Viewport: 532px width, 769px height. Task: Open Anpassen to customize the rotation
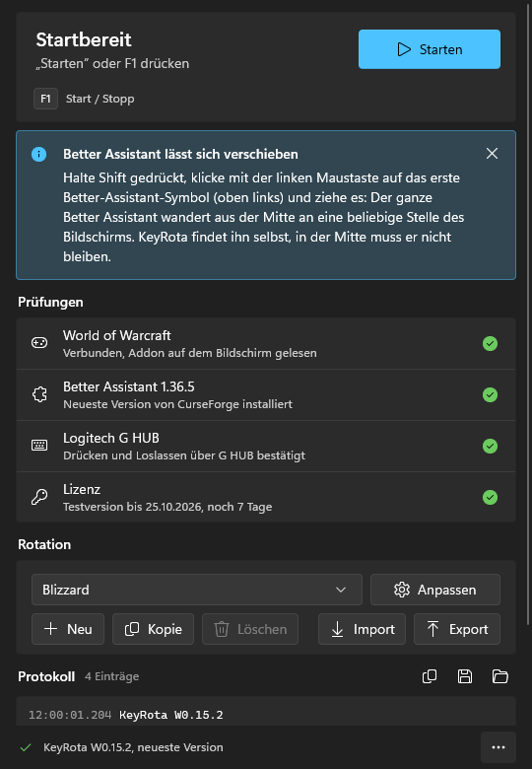(x=435, y=590)
